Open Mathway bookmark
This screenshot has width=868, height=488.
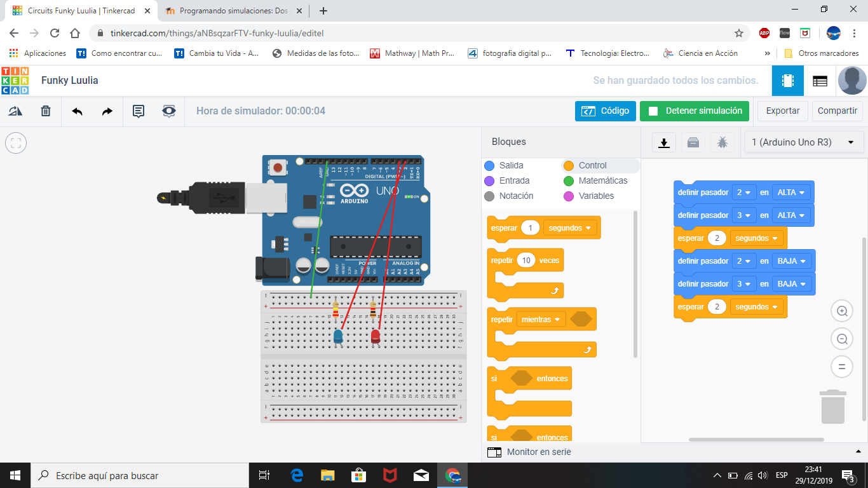click(x=412, y=53)
